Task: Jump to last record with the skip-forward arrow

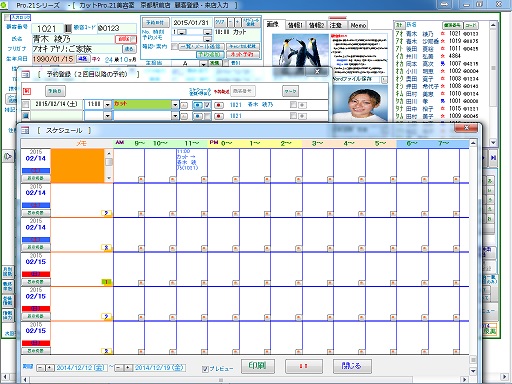Action: coord(493,158)
